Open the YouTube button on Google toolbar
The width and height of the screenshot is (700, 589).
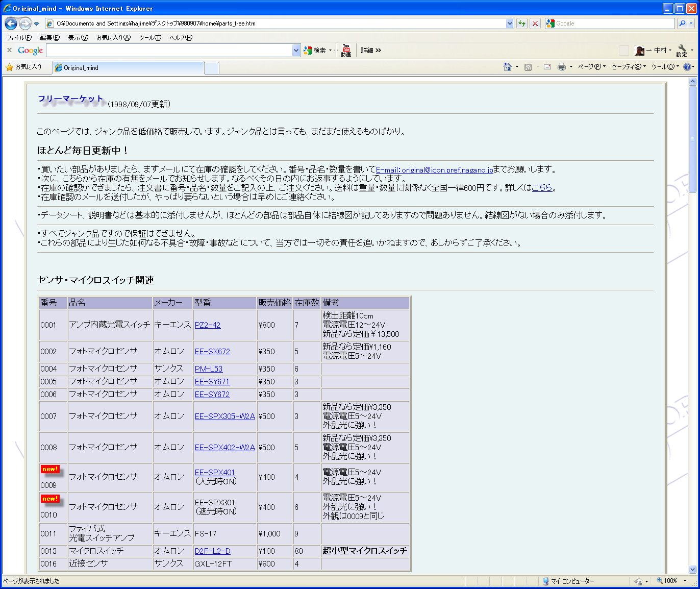tap(346, 50)
